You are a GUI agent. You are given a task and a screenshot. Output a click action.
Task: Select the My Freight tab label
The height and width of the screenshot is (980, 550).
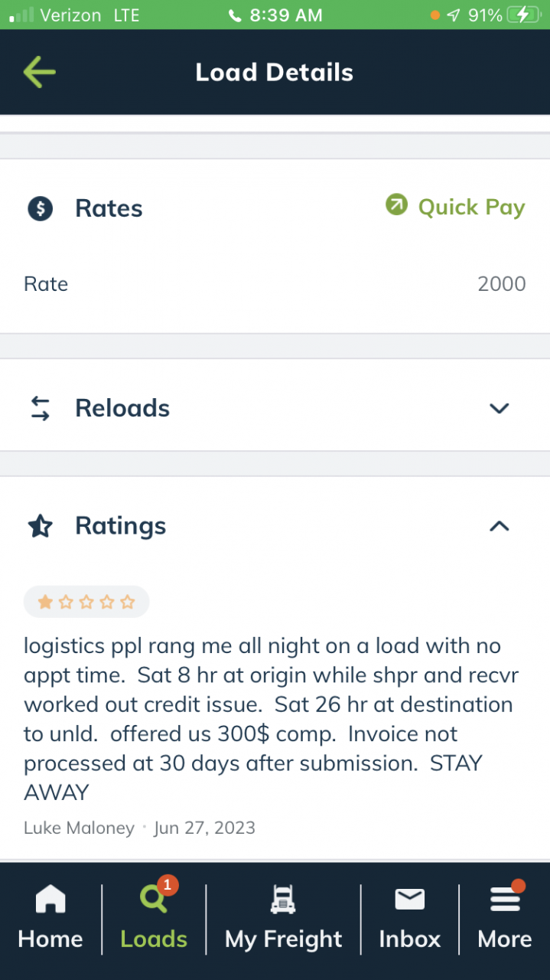coord(283,939)
